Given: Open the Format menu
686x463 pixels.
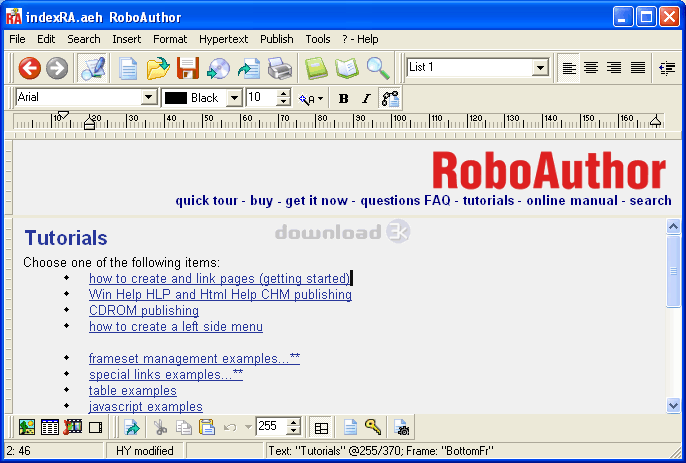Looking at the screenshot, I should coord(170,39).
